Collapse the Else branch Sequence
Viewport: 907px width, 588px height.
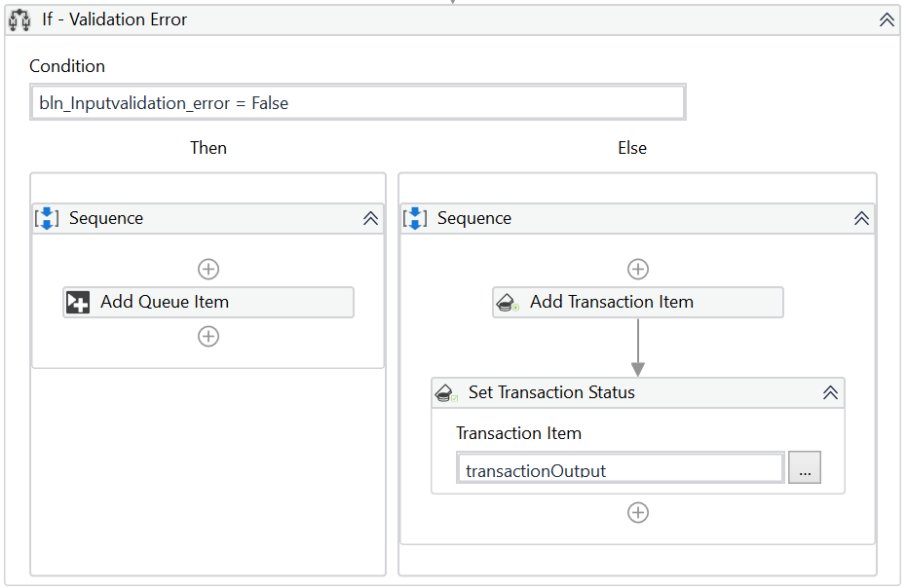point(861,218)
